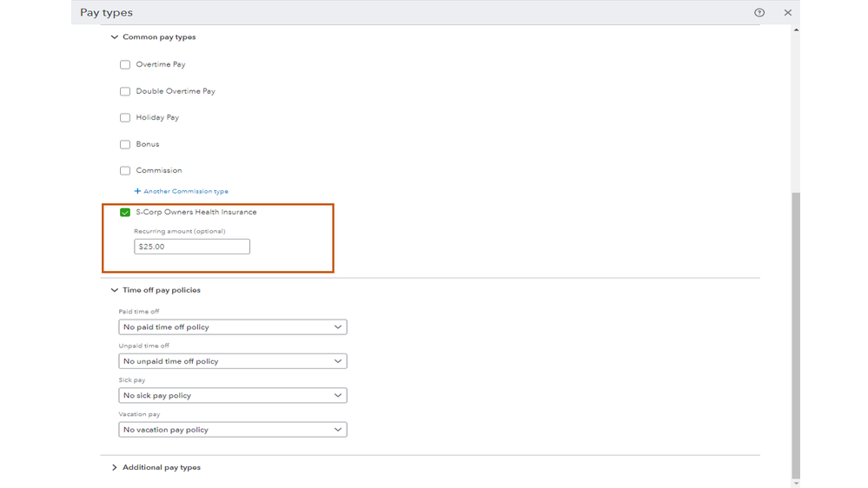Open the help question mark icon

coord(759,13)
